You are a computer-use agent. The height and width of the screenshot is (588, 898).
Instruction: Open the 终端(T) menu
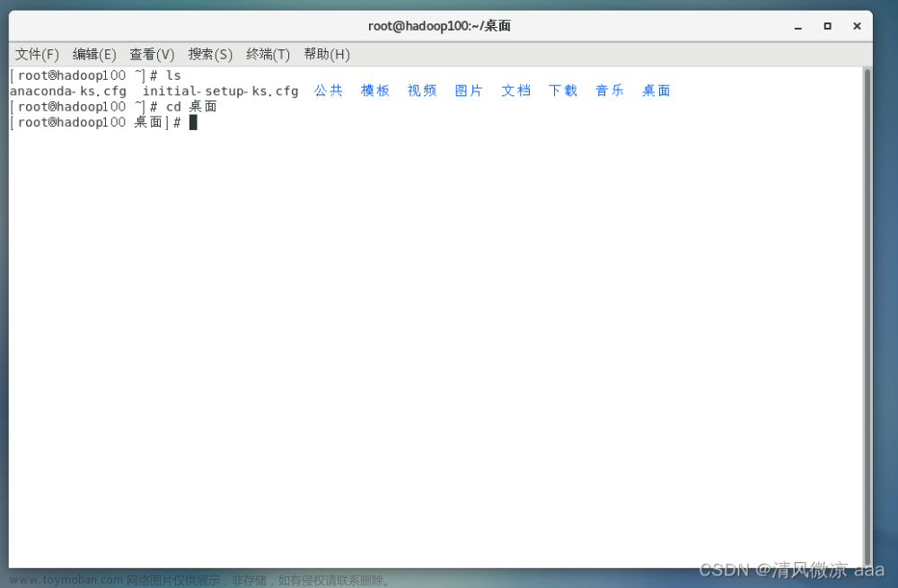click(x=268, y=55)
